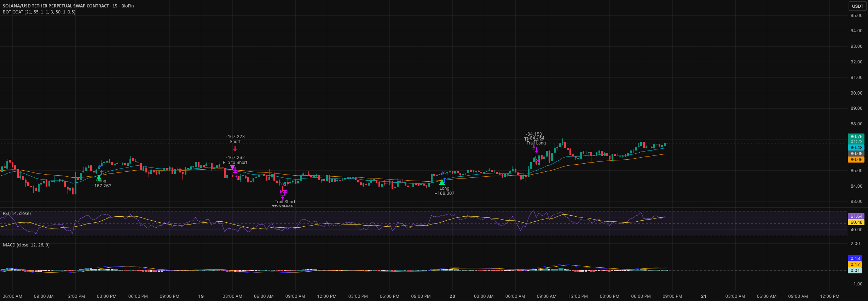Click the blue 0.18 MACD value label
The image size is (868, 301).
click(x=855, y=259)
